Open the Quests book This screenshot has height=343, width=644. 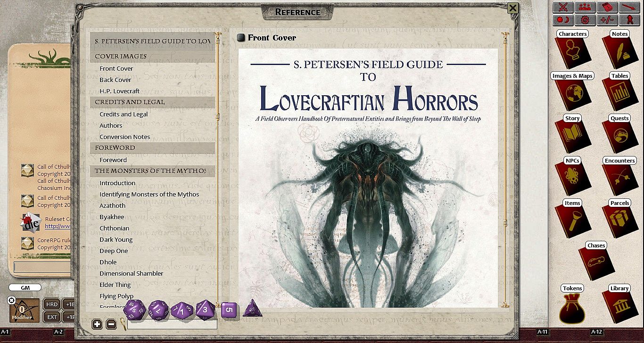coord(619,134)
